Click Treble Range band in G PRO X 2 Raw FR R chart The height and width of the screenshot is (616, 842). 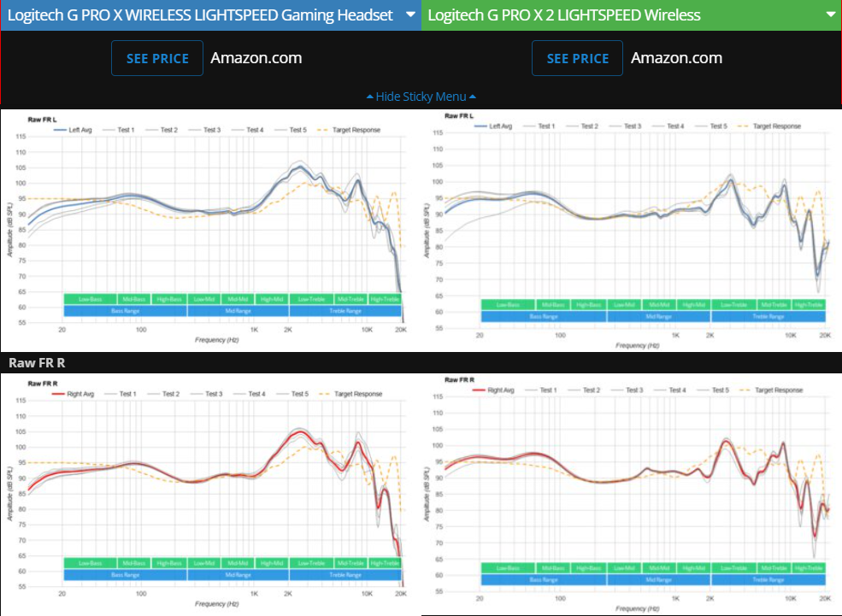(x=768, y=579)
